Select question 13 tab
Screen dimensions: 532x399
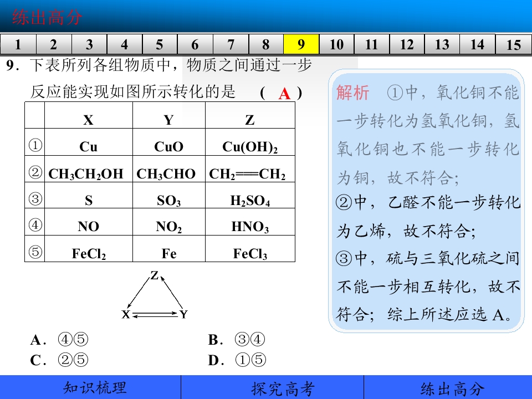[x=442, y=44]
